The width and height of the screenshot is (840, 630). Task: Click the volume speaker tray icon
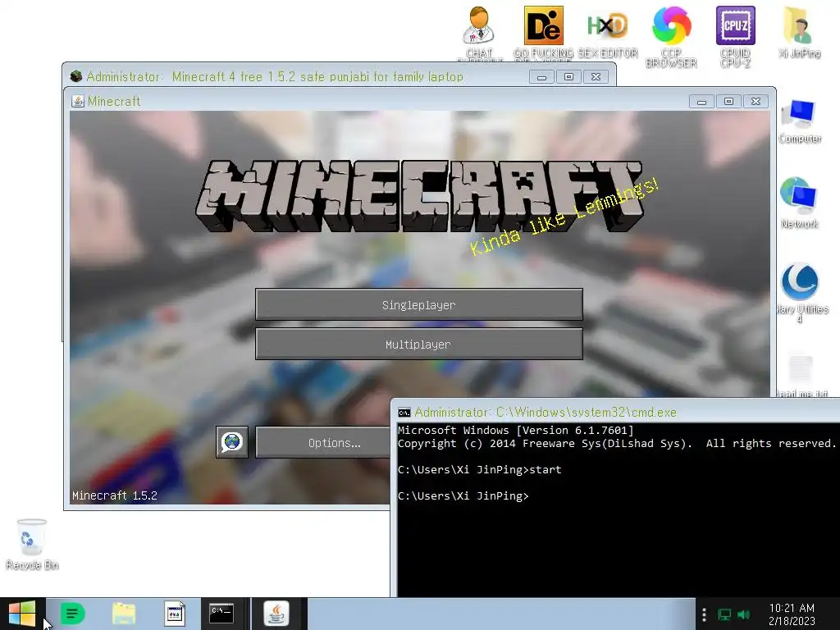(x=743, y=614)
